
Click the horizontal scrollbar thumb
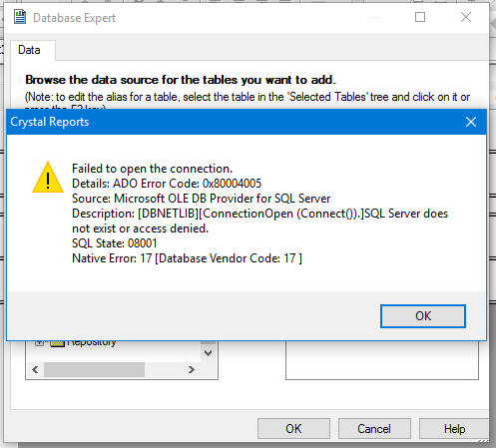pos(95,370)
